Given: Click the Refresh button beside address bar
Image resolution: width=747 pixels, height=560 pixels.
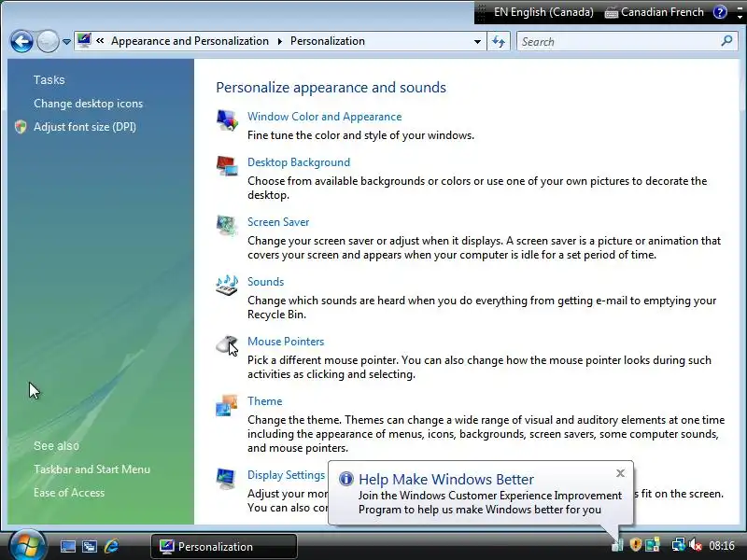Looking at the screenshot, I should [x=499, y=41].
